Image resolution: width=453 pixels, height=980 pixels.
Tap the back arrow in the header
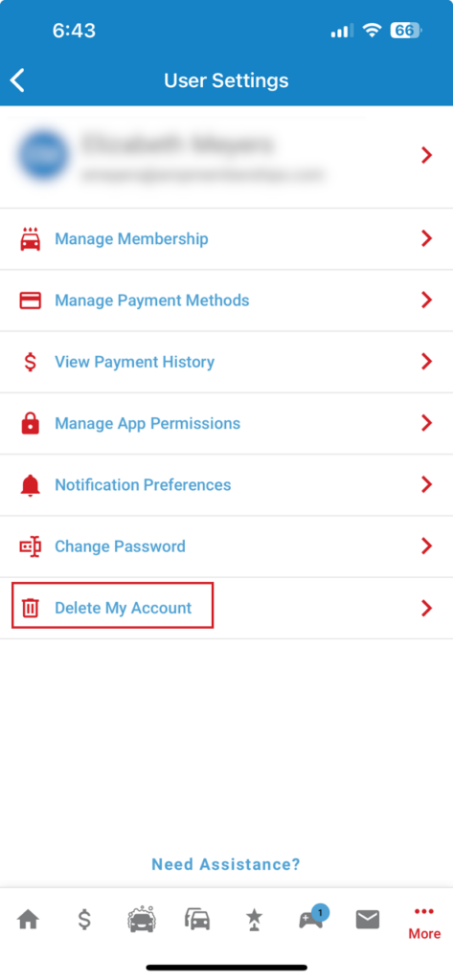(17, 80)
